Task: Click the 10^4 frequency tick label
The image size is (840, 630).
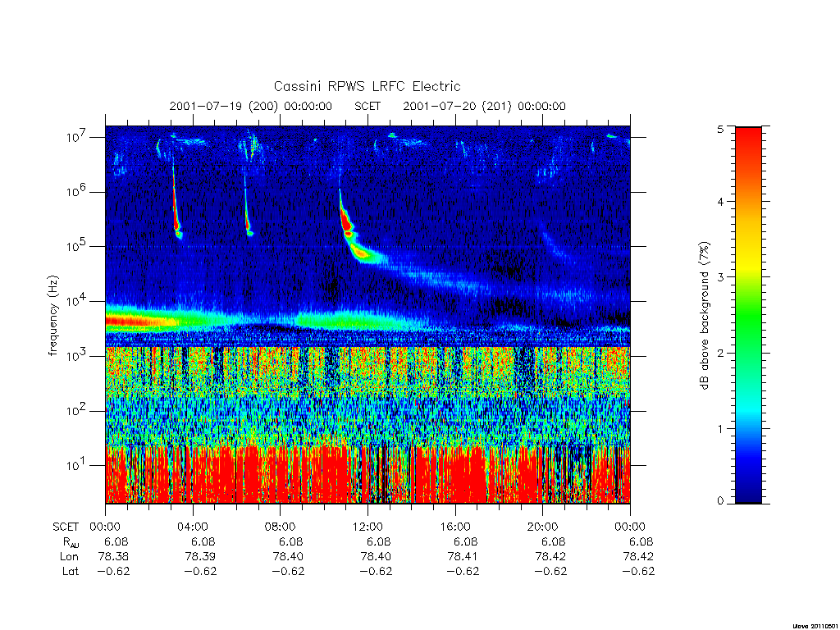Action: click(x=77, y=301)
